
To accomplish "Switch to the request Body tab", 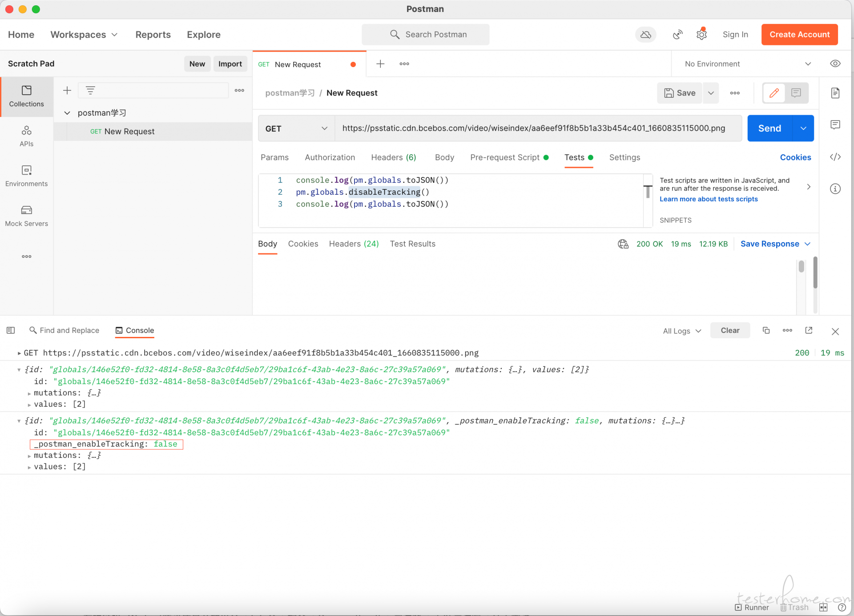I will click(x=444, y=157).
